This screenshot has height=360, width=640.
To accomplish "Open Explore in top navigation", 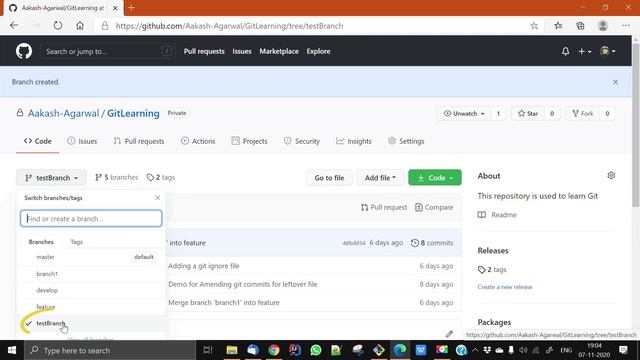I will (x=318, y=51).
